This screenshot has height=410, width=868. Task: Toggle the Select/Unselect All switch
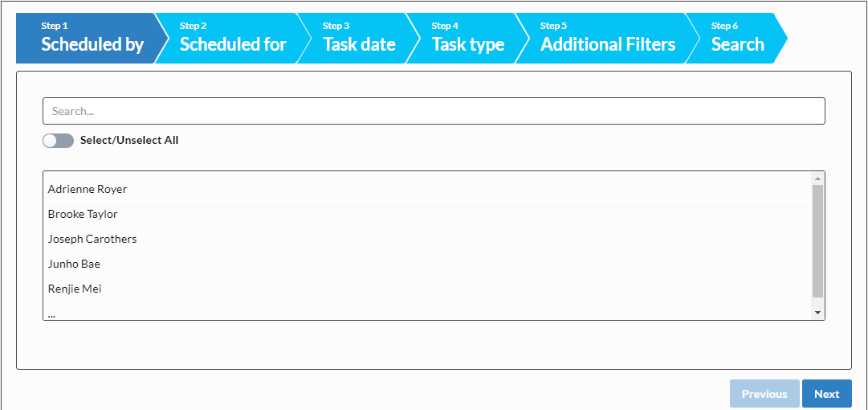pyautogui.click(x=58, y=141)
